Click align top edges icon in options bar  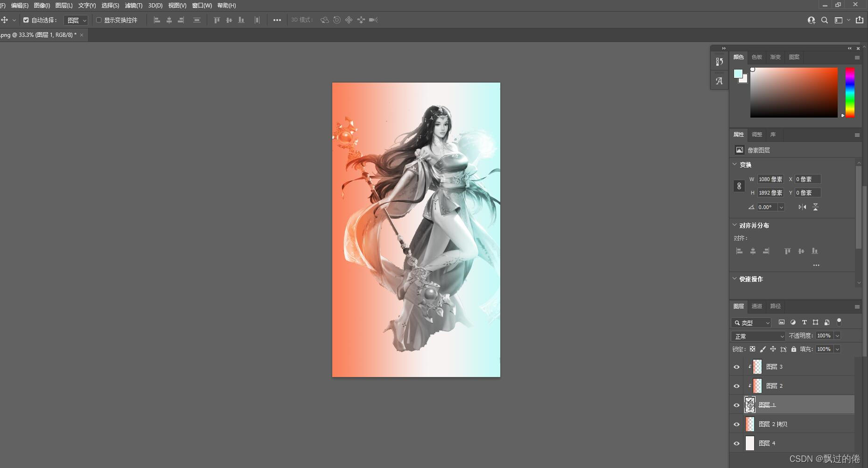[217, 20]
